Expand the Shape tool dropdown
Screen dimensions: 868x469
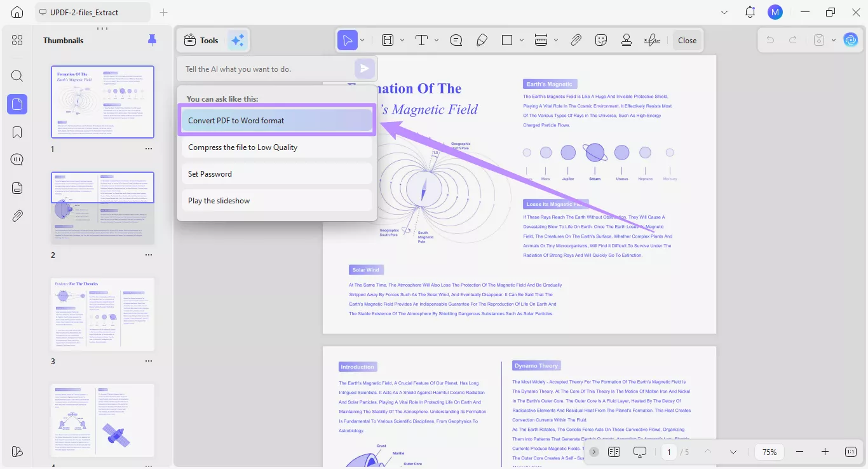tap(521, 39)
